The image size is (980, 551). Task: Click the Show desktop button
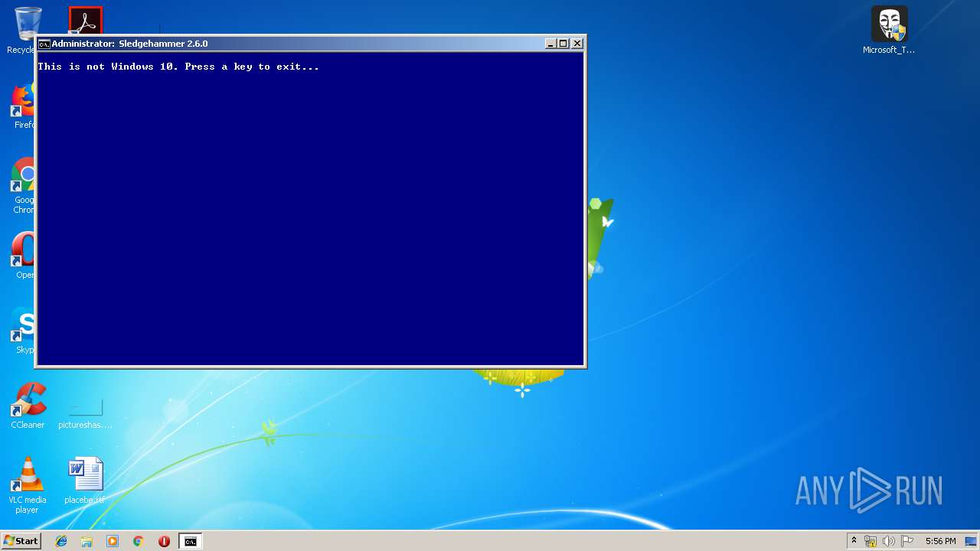pos(971,541)
